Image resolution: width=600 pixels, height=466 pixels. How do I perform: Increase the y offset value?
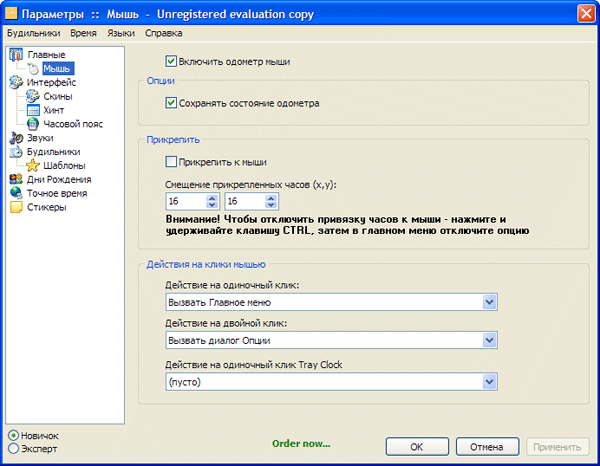point(271,198)
